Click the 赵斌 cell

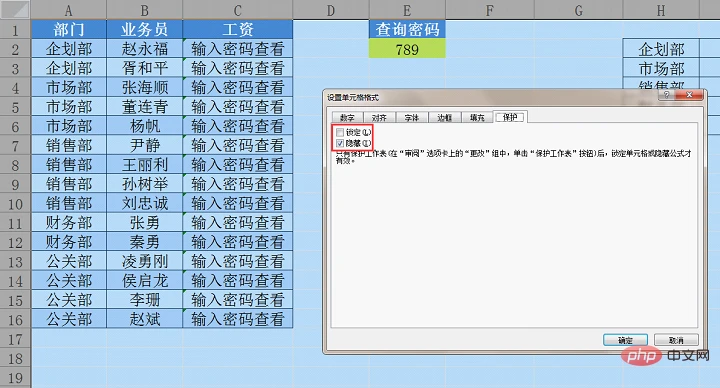(144, 319)
